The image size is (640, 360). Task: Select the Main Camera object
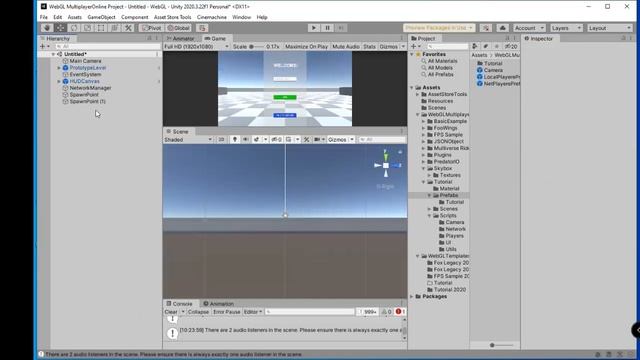85,61
